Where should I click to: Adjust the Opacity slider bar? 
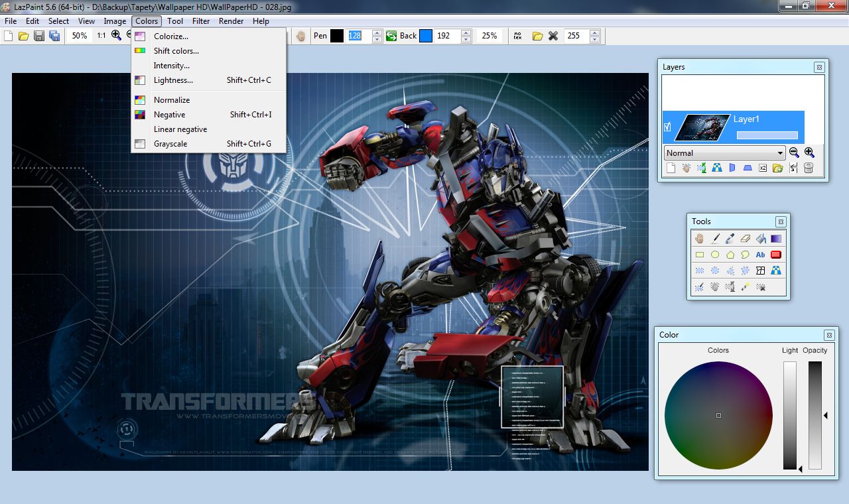(x=815, y=415)
